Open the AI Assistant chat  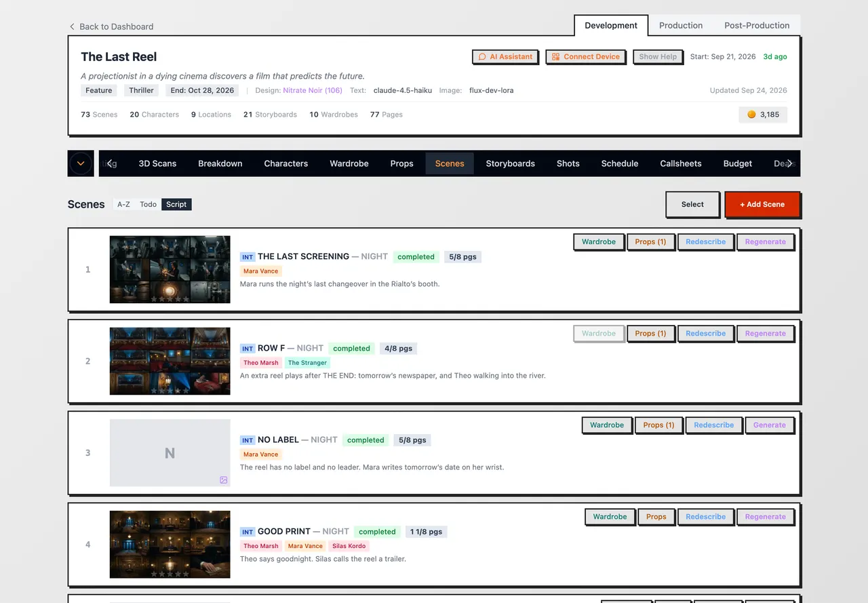click(505, 57)
